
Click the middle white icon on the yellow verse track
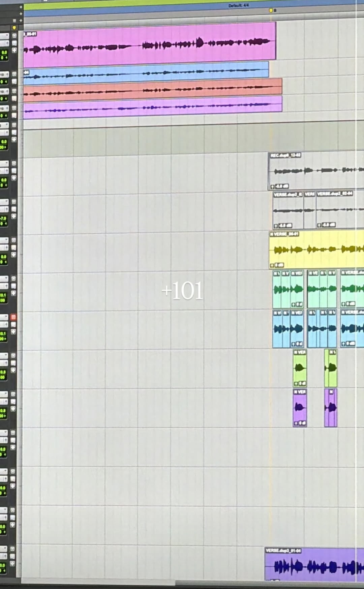(14, 247)
